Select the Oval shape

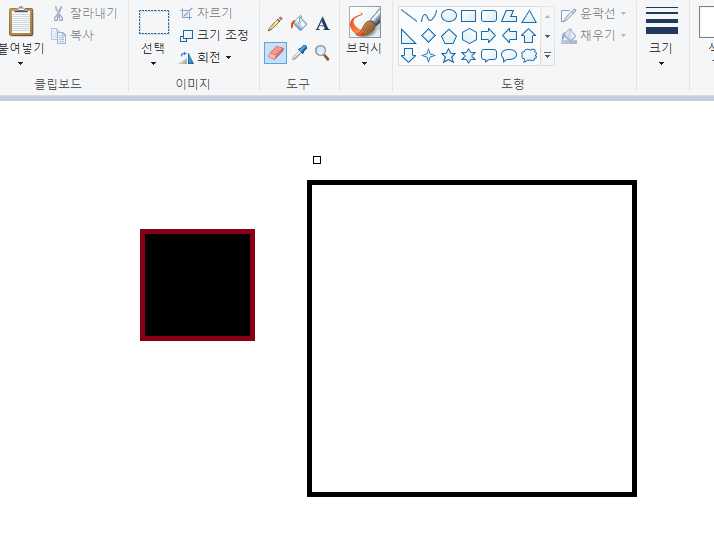tap(449, 16)
